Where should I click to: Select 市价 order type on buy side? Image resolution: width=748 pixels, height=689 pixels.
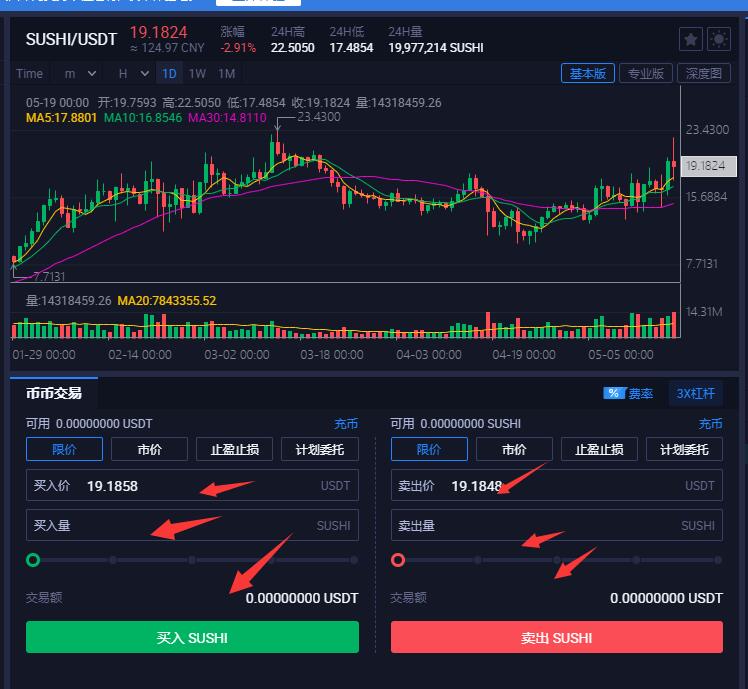pos(149,449)
